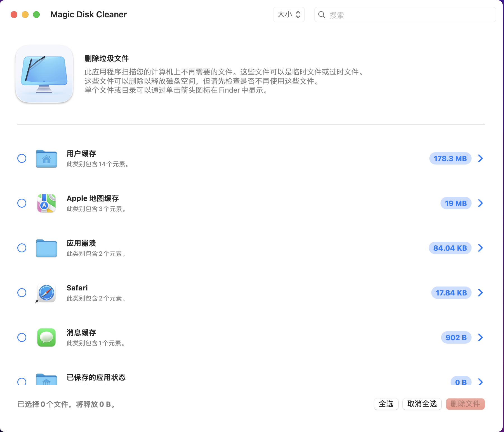
Task: Click the Safari compass icon
Action: 46,293
